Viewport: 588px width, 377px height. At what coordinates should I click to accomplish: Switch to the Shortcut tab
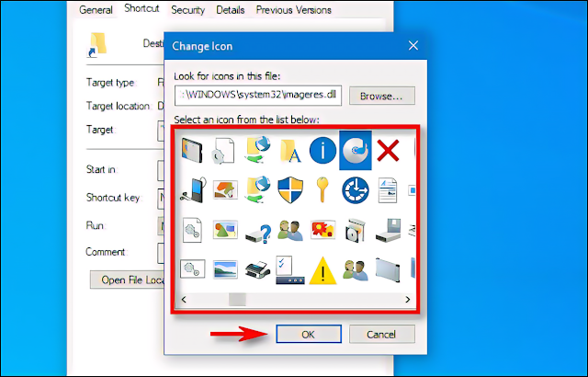(141, 8)
